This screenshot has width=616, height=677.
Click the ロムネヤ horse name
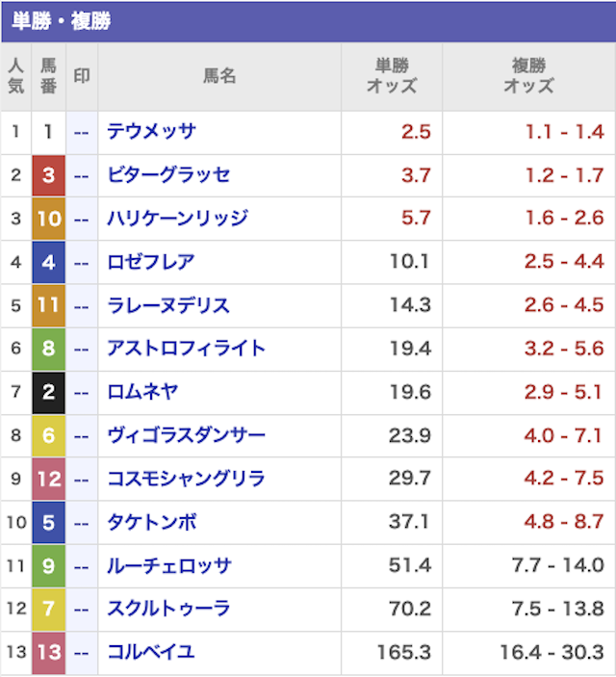142,392
